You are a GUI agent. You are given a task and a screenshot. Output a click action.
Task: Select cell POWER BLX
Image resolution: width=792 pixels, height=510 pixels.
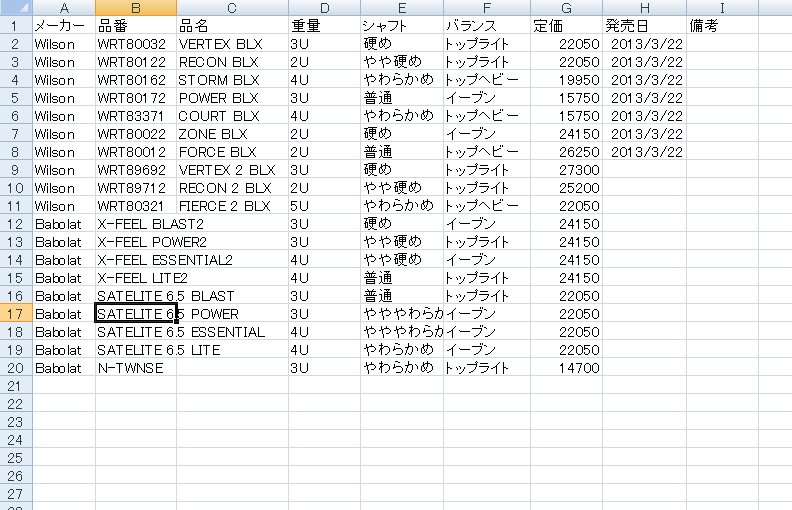[x=232, y=97]
